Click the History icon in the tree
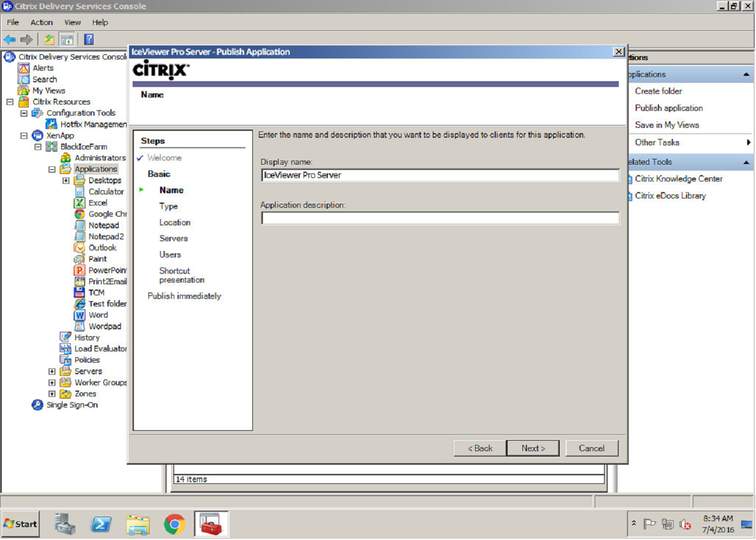 tap(66, 337)
